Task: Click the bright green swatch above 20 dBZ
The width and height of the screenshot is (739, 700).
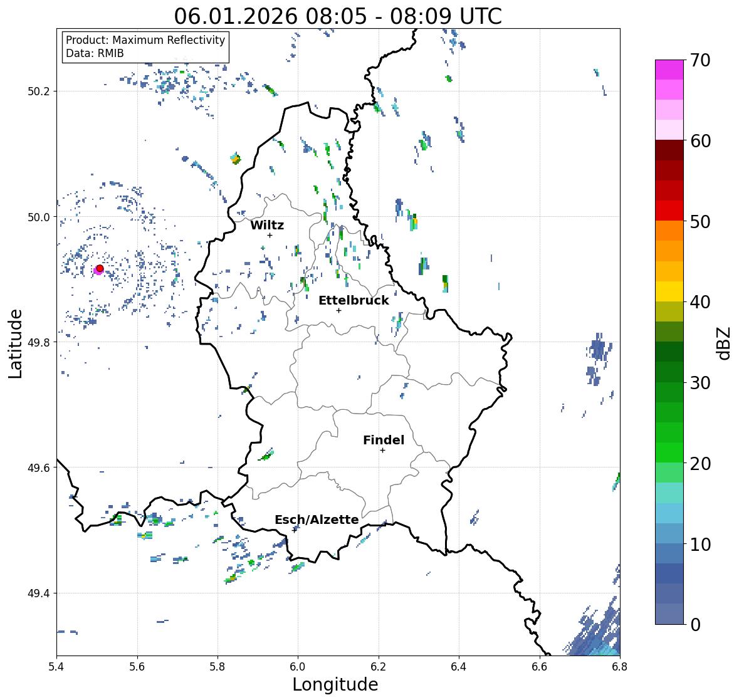Action: coord(669,452)
